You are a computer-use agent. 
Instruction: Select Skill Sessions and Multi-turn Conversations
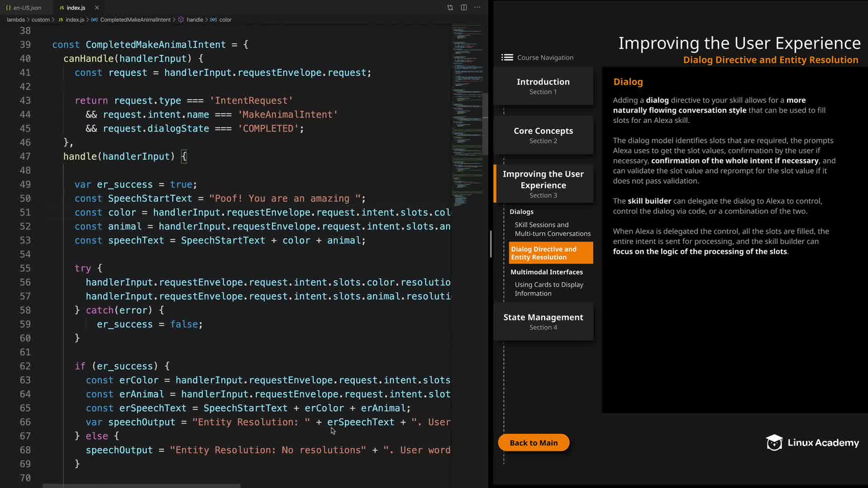coord(552,229)
